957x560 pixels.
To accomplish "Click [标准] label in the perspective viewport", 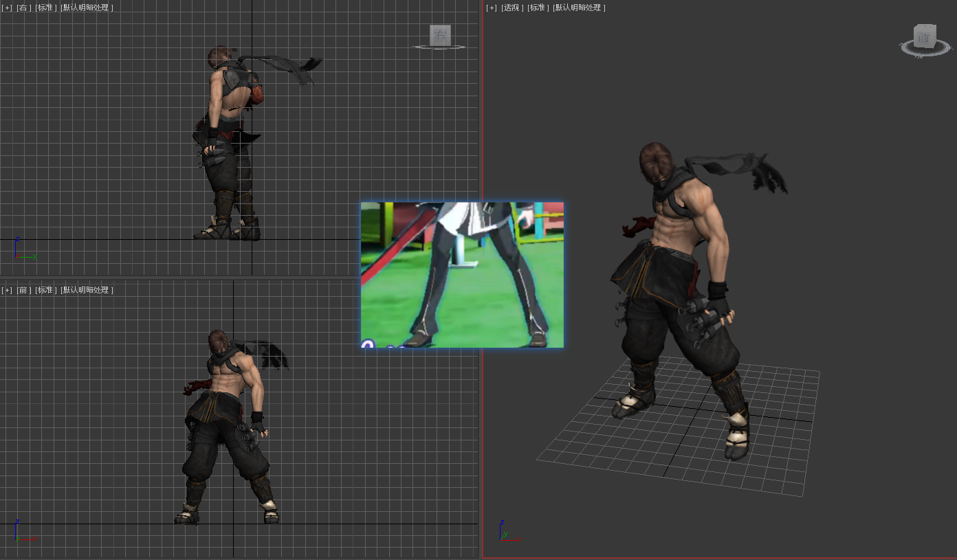I will 538,8.
